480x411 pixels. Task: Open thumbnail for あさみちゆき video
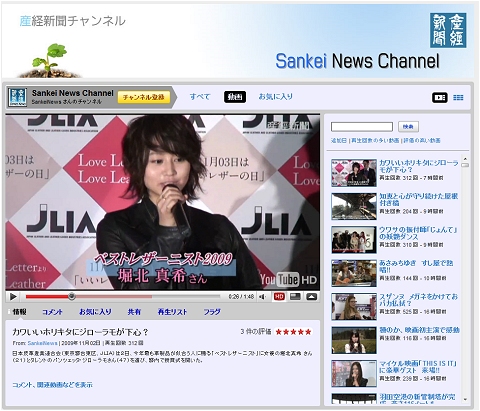pyautogui.click(x=354, y=273)
